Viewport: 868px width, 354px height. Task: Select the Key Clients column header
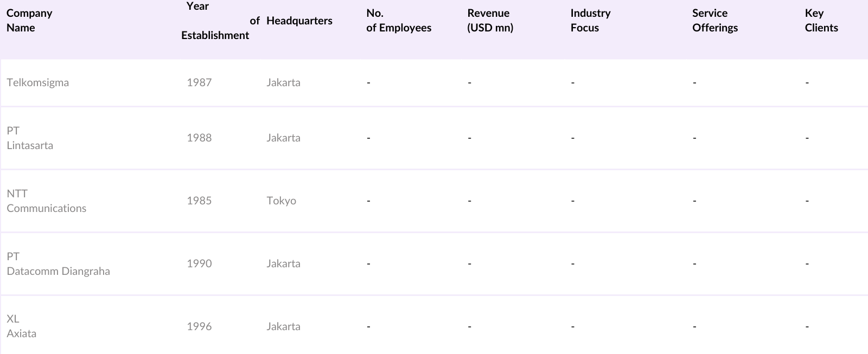[821, 21]
